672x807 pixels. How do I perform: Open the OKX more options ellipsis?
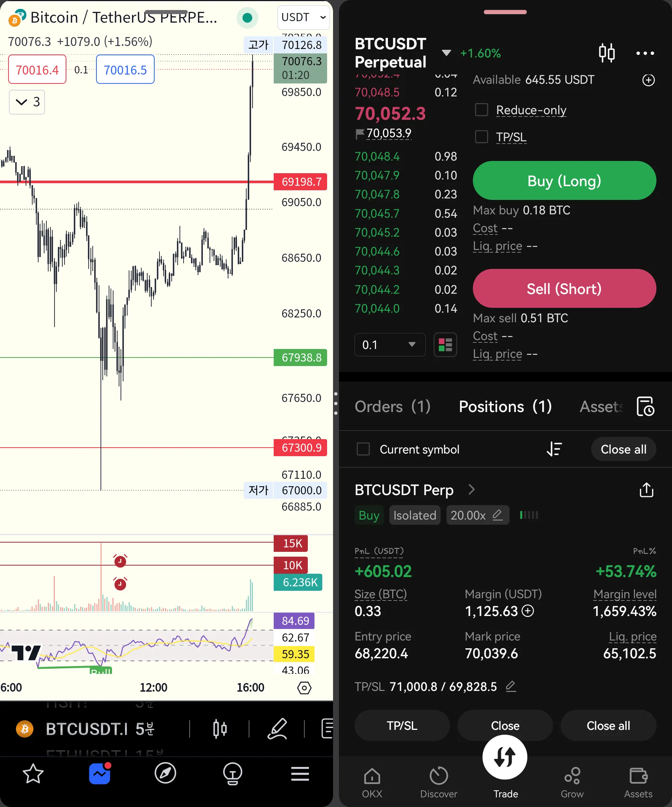pyautogui.click(x=645, y=53)
